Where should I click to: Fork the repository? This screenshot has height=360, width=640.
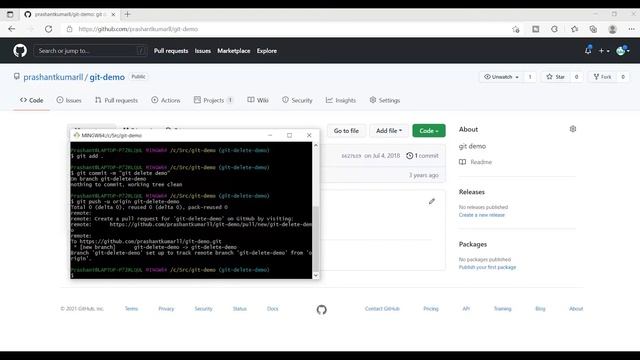pyautogui.click(x=602, y=77)
